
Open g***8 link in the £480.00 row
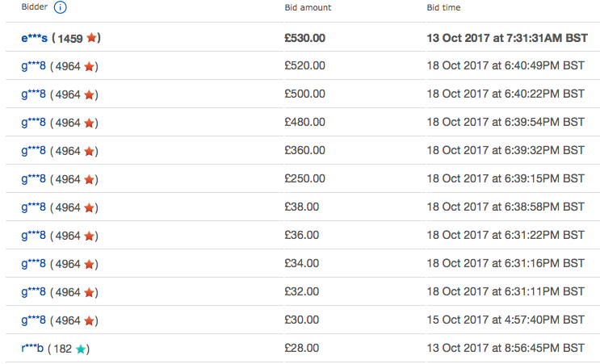coord(33,123)
